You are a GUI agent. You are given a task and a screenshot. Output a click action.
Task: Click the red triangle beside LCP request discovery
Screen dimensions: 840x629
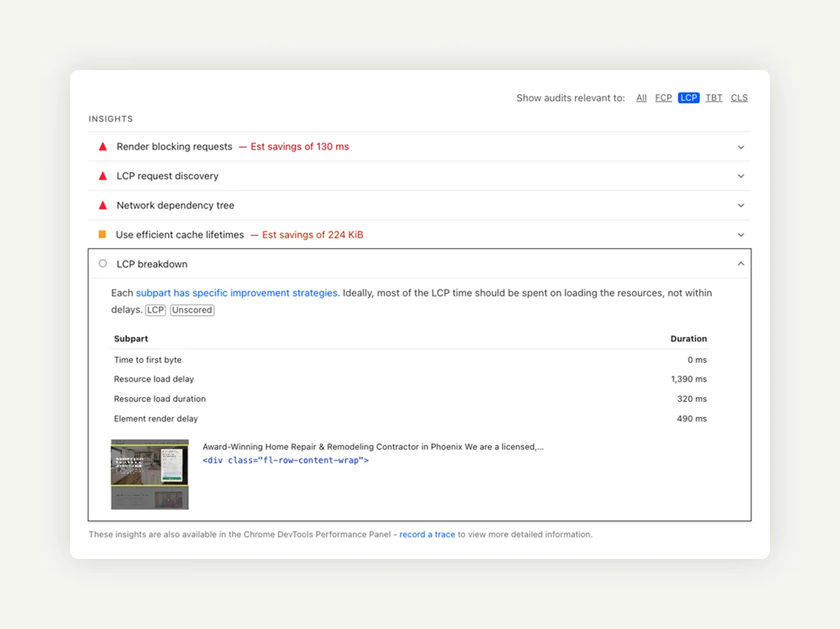pos(103,176)
